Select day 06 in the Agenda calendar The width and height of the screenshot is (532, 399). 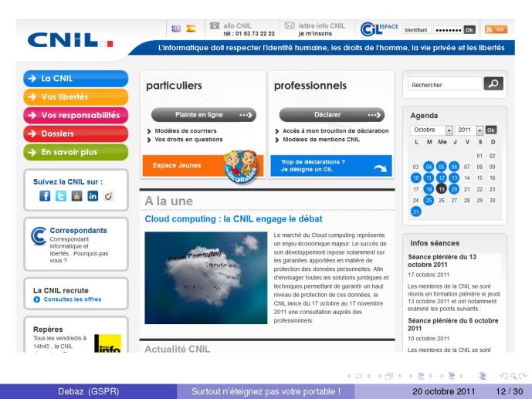[454, 167]
